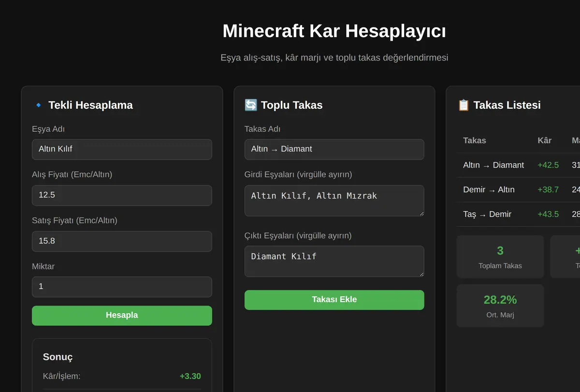Click the clipboard icon beside Takas Listesi
Viewport: 580px width, 392px height.
coord(464,105)
